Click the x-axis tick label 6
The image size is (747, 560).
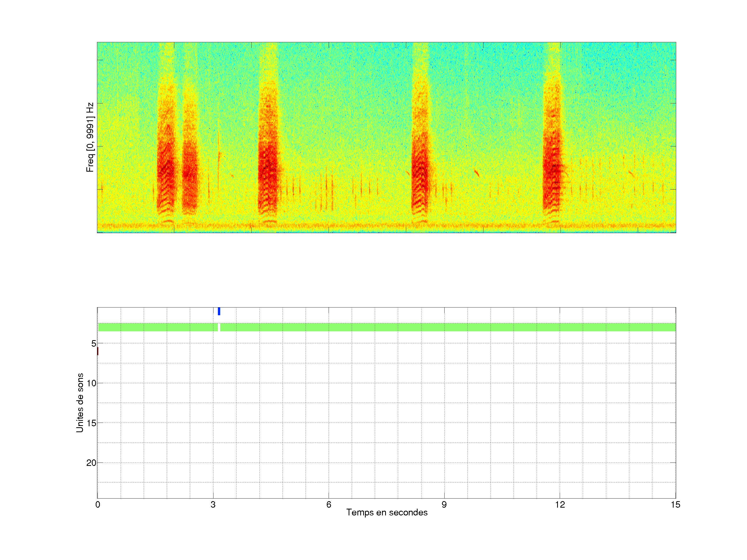point(329,505)
